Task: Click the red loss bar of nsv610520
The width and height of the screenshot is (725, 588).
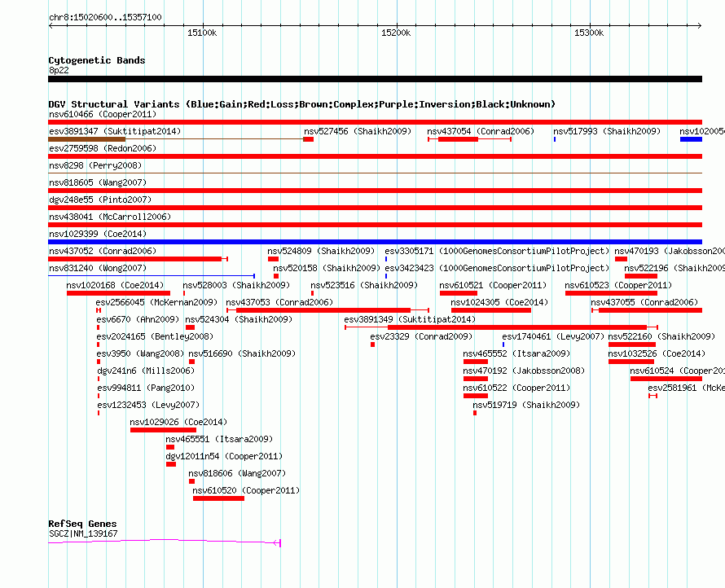Action: tap(218, 498)
